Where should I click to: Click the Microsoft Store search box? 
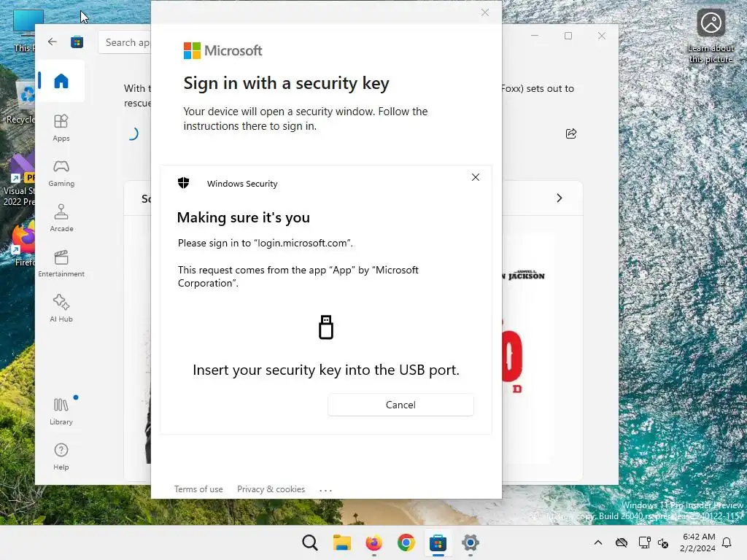point(125,42)
